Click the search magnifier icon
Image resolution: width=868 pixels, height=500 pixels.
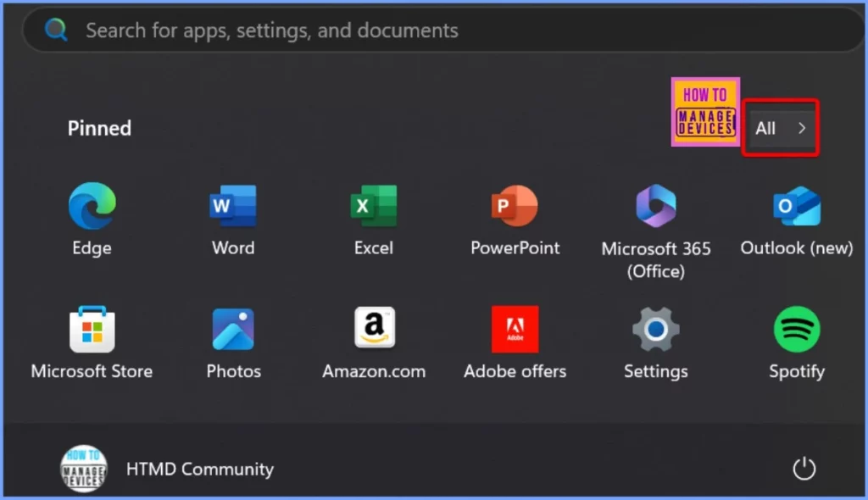[x=56, y=30]
